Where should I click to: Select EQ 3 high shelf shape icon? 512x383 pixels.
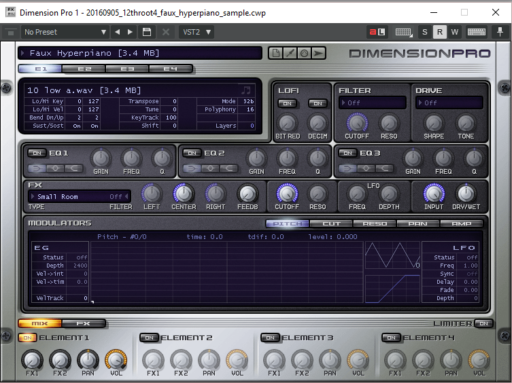385,168
